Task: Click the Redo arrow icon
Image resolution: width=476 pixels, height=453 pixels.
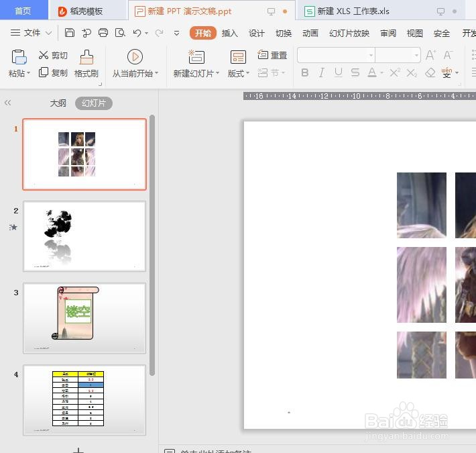Action: tap(160, 32)
